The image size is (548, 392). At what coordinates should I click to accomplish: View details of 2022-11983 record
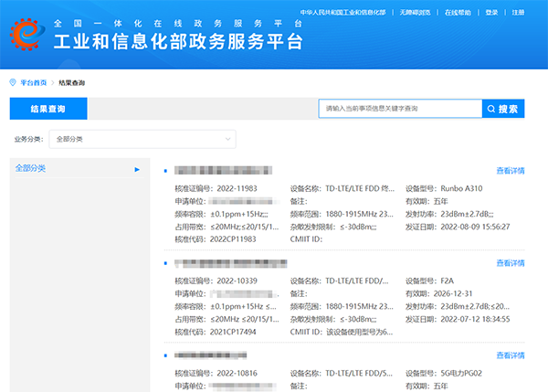pyautogui.click(x=510, y=171)
